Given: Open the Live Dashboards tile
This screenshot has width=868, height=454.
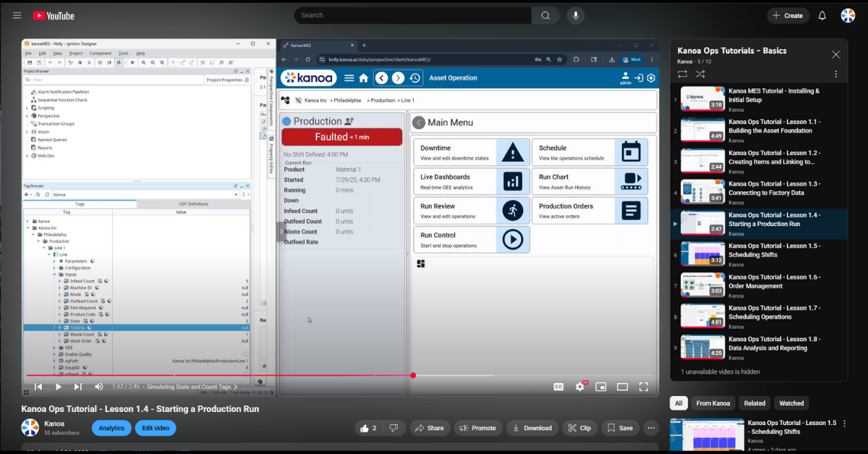Looking at the screenshot, I should [472, 181].
